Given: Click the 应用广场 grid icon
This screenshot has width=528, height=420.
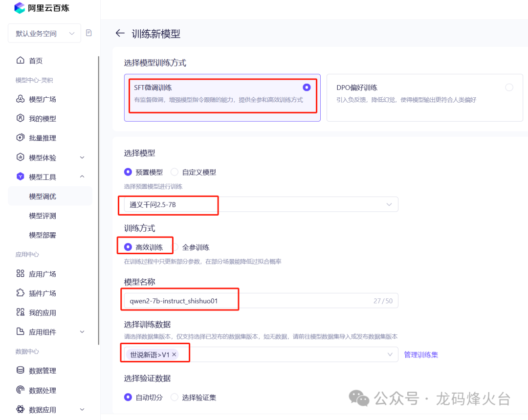Looking at the screenshot, I should tap(20, 273).
